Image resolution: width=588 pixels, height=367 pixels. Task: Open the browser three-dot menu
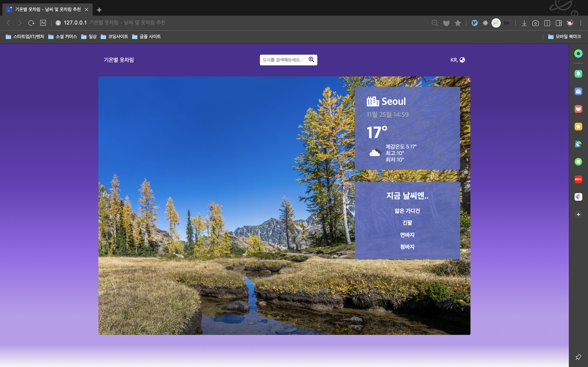tap(581, 23)
